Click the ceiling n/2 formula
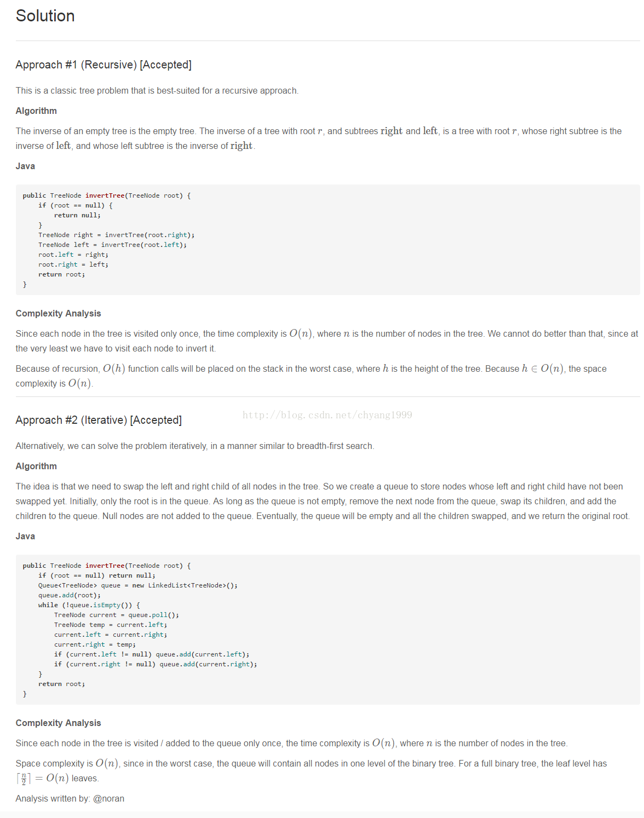The height and width of the screenshot is (818, 644). coord(24,779)
